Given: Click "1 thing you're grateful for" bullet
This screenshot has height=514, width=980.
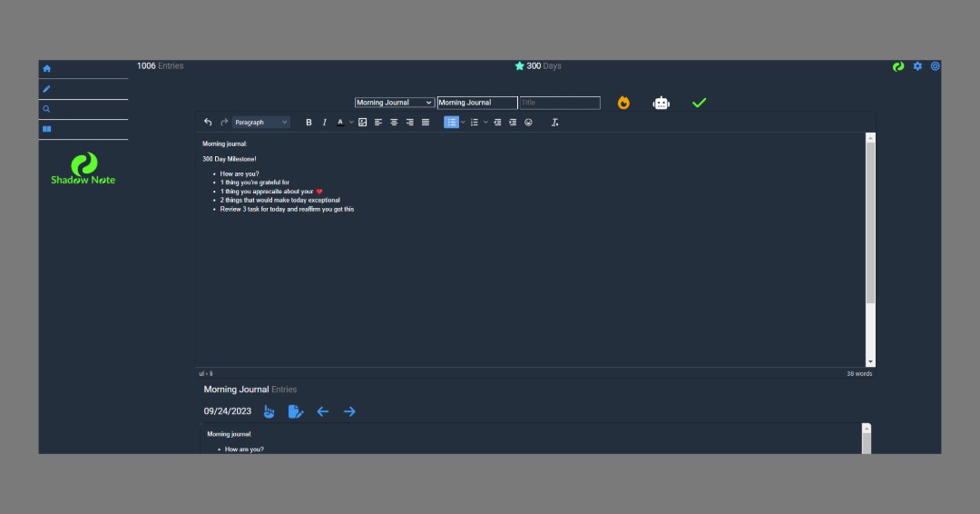Looking at the screenshot, I should (254, 183).
